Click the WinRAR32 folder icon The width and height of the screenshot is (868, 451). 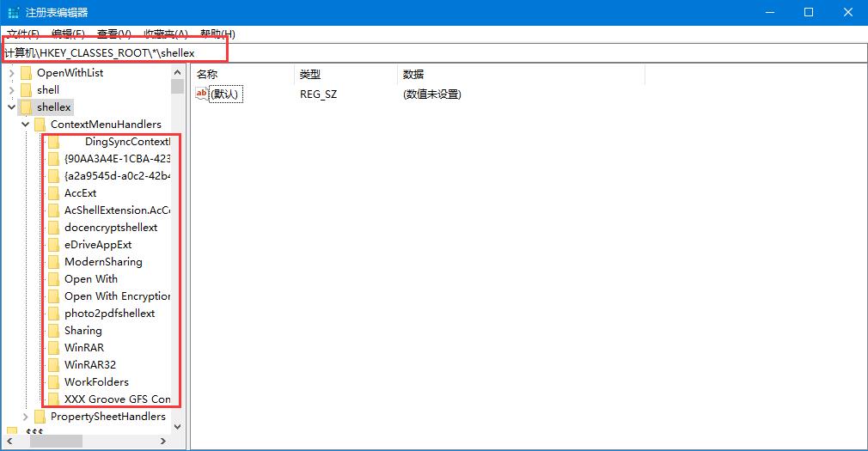[x=53, y=365]
